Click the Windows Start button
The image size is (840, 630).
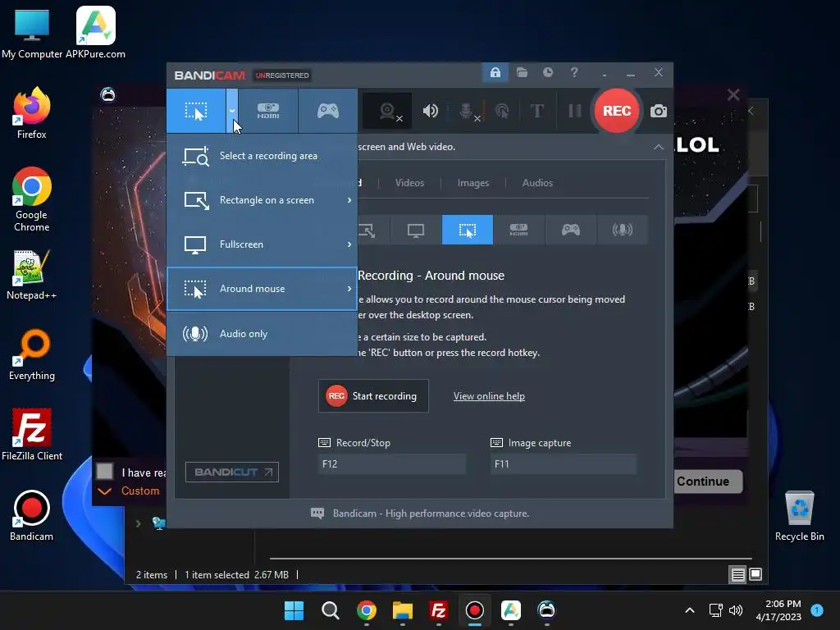coord(294,610)
